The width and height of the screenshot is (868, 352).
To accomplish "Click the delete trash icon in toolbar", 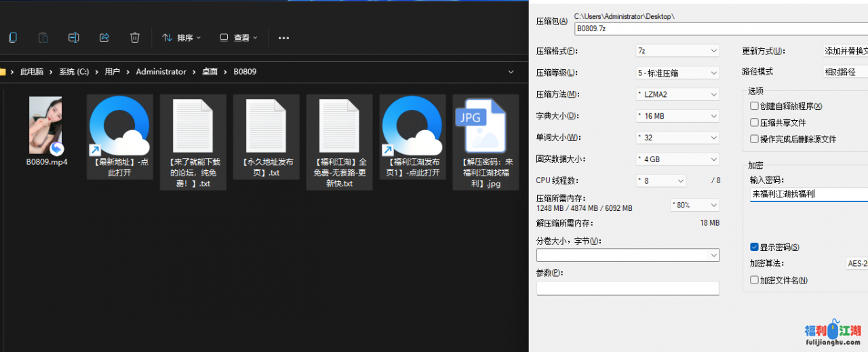I will pyautogui.click(x=135, y=38).
